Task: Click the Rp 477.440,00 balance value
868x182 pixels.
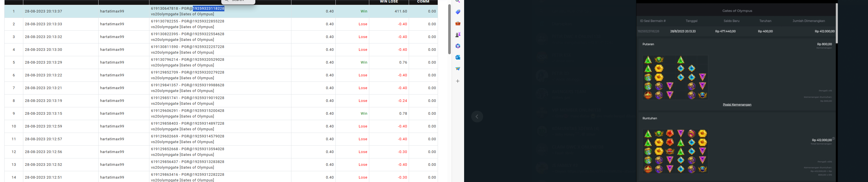Action: point(725,31)
